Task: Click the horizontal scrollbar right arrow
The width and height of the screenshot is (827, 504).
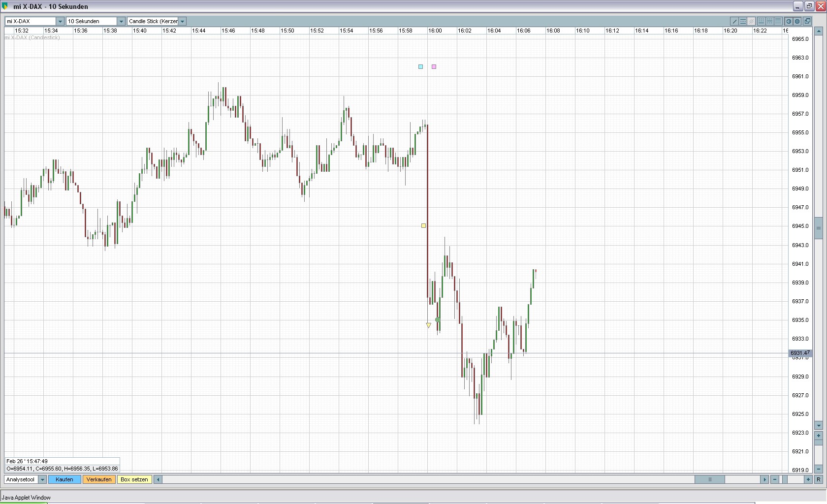Action: click(764, 479)
